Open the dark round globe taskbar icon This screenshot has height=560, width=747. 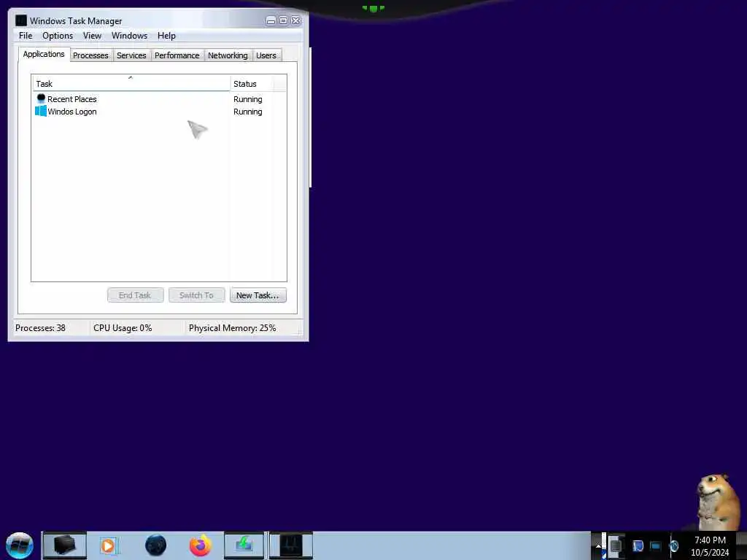(156, 545)
